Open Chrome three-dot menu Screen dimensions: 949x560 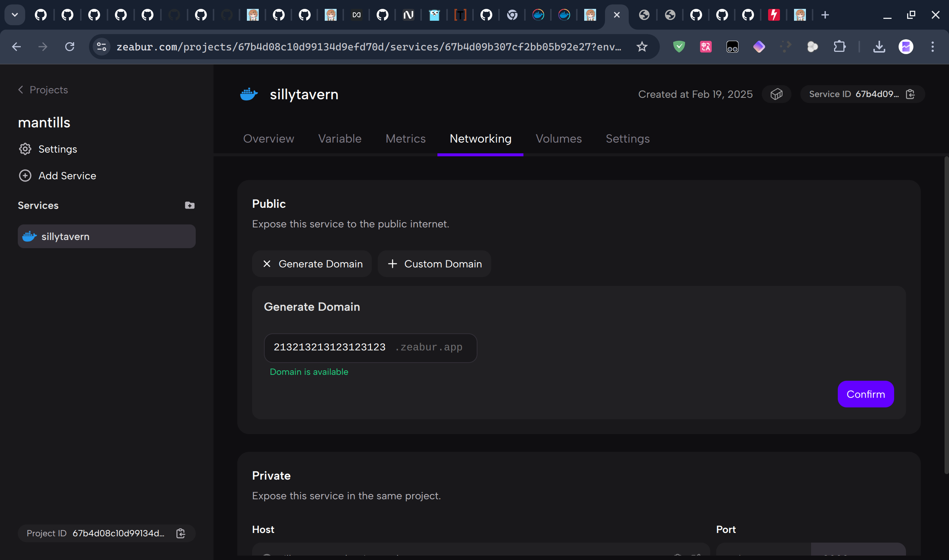tap(932, 47)
